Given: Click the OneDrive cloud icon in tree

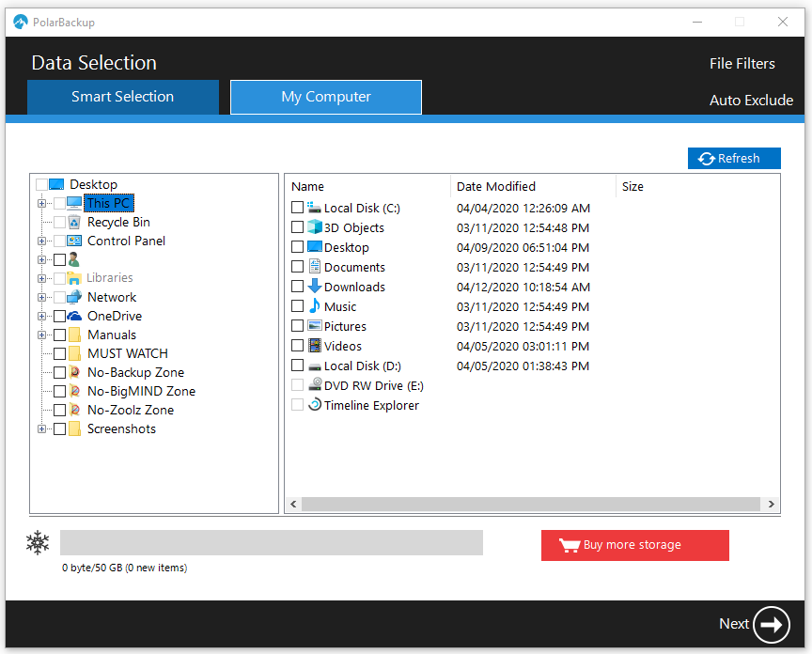Looking at the screenshot, I should (x=74, y=316).
